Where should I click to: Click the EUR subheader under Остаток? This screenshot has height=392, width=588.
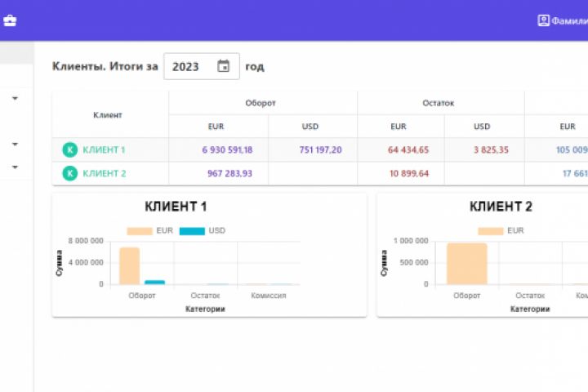[399, 127]
